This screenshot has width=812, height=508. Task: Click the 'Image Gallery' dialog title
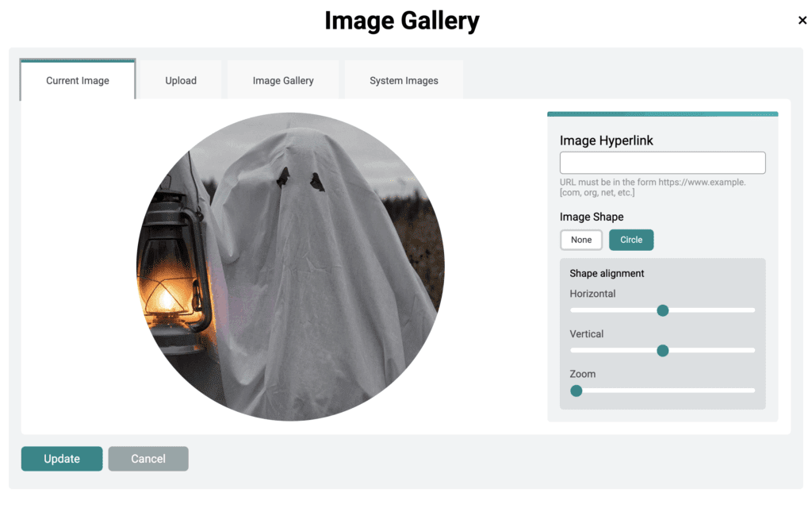[x=402, y=21]
